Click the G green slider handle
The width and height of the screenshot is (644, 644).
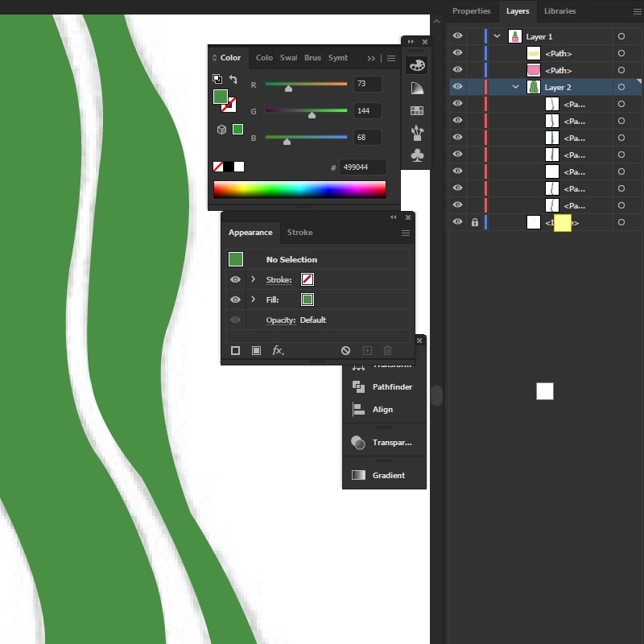312,115
